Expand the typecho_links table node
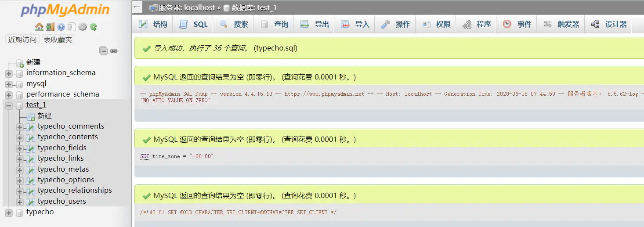This screenshot has height=227, width=644. pyautogui.click(x=20, y=159)
